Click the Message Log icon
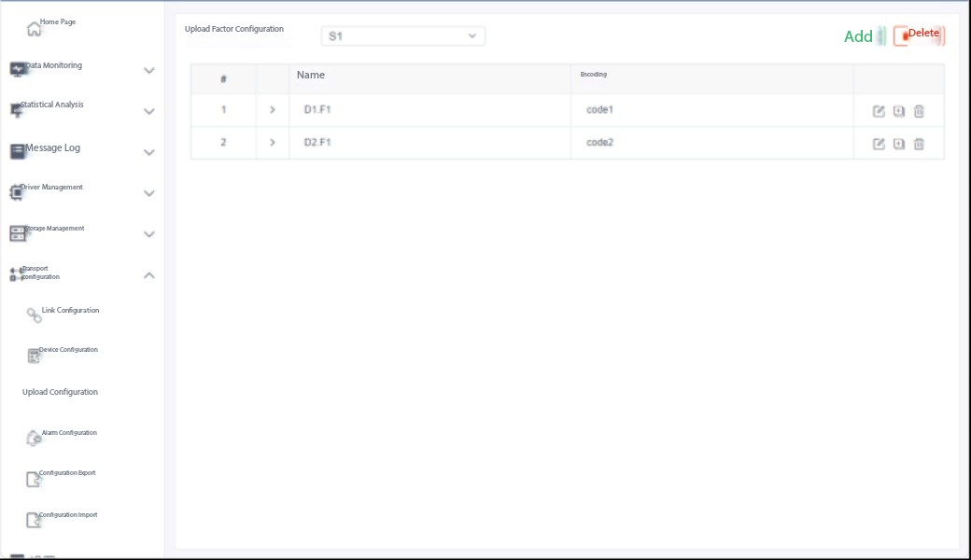Viewport: 971px width, 560px height. point(18,151)
